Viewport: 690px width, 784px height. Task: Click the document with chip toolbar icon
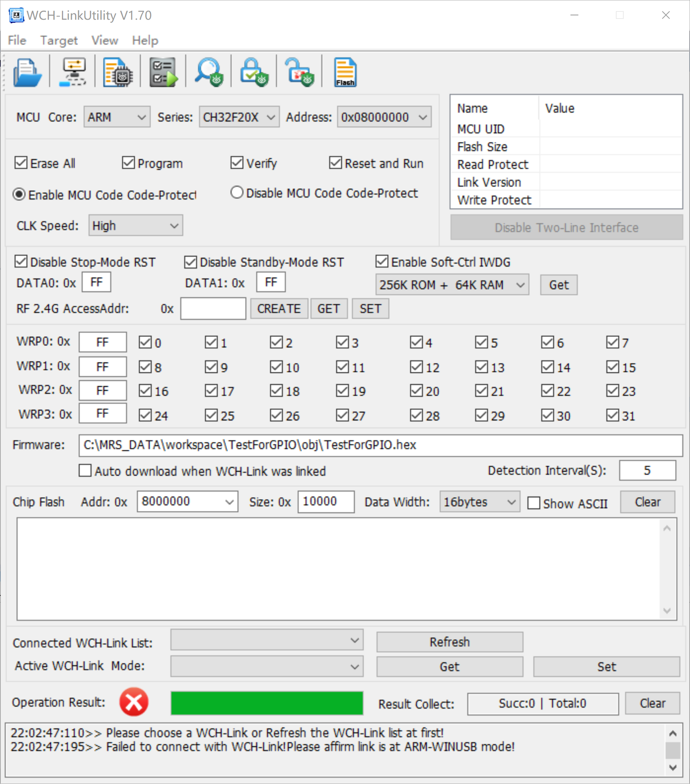[x=118, y=72]
